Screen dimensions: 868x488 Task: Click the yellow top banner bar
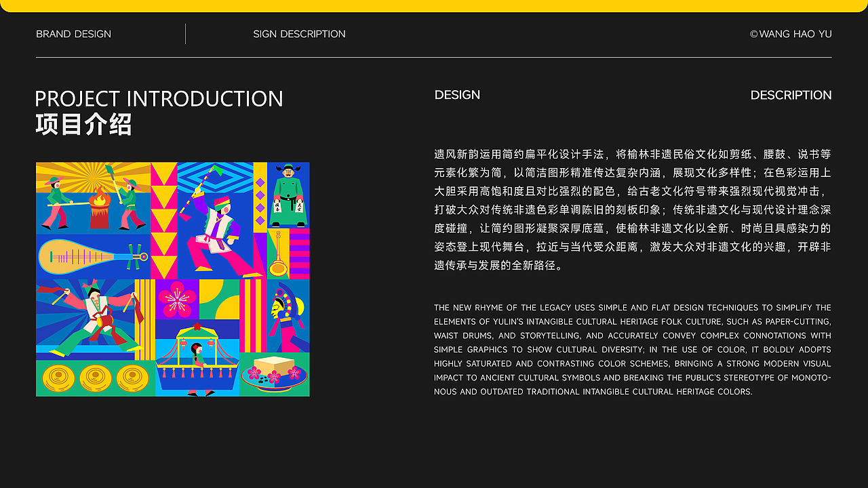[x=434, y=7]
